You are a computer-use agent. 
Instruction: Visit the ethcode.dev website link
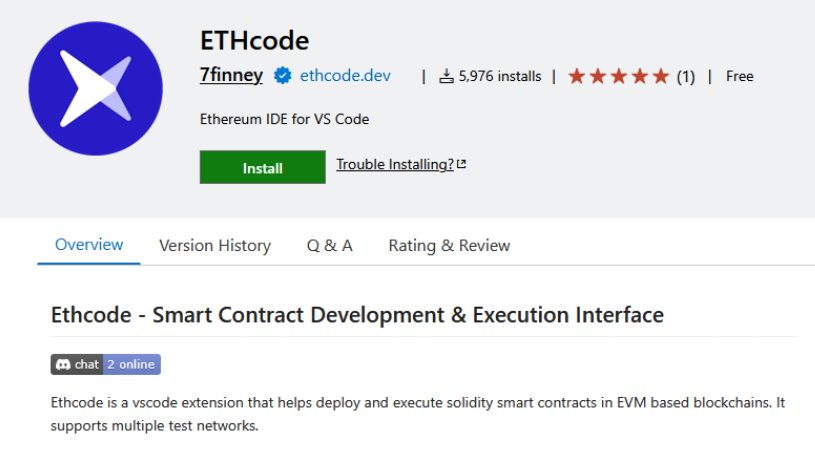tap(345, 75)
